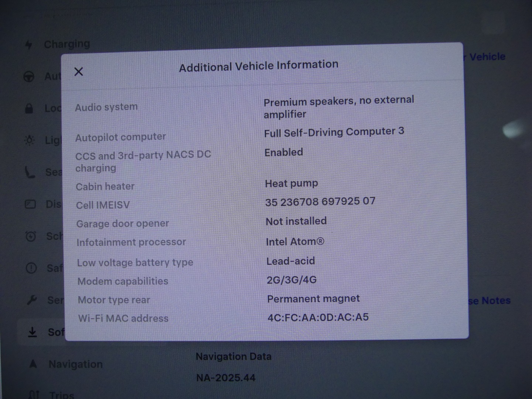Select the Cell IMEISV number
The width and height of the screenshot is (532, 399).
point(320,202)
